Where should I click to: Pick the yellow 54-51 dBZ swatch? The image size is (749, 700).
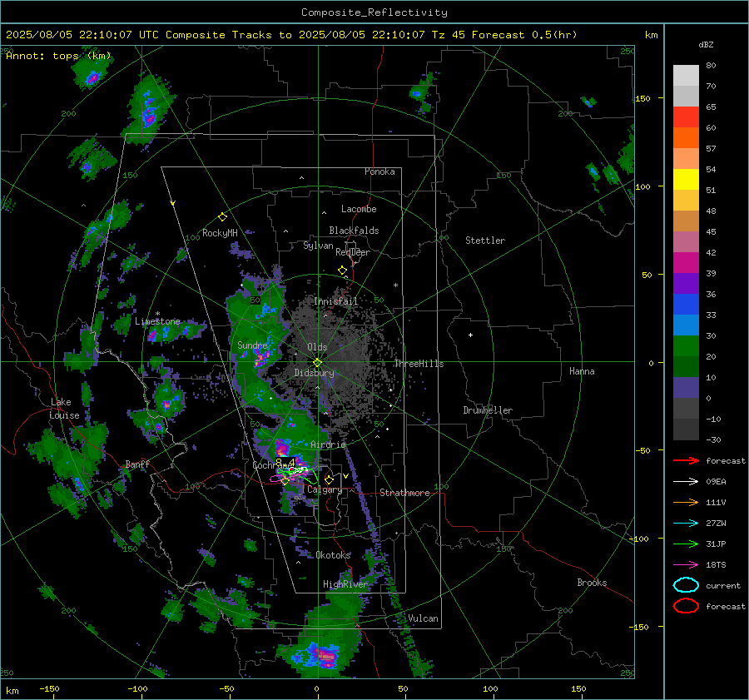pos(686,180)
